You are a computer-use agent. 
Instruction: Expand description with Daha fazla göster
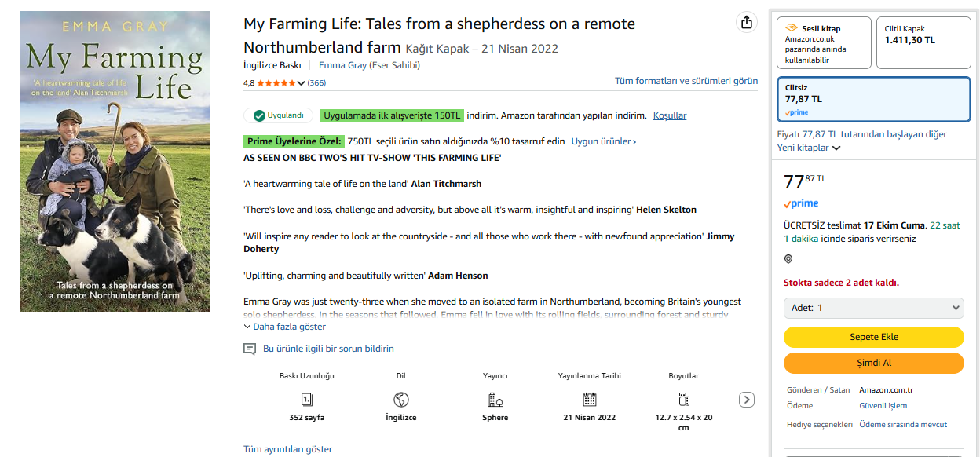click(x=284, y=327)
